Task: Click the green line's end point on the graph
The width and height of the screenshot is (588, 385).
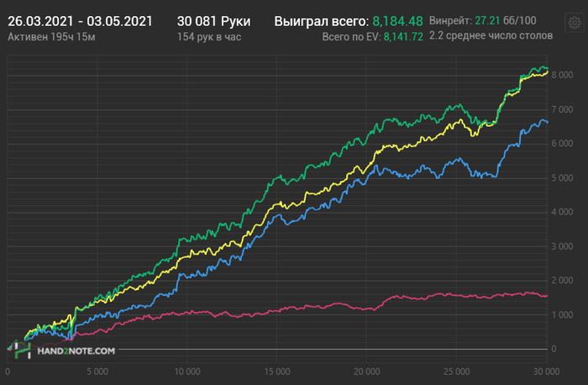Action: (548, 68)
